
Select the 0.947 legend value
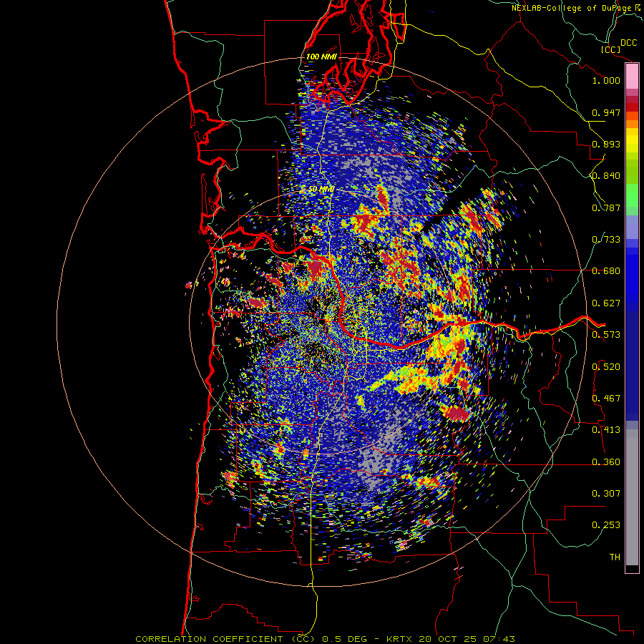(606, 112)
